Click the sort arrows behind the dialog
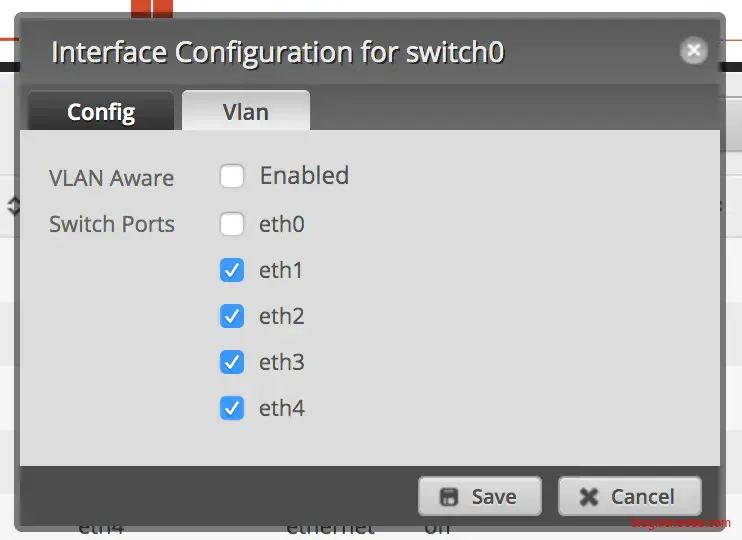742x540 pixels. [13, 206]
